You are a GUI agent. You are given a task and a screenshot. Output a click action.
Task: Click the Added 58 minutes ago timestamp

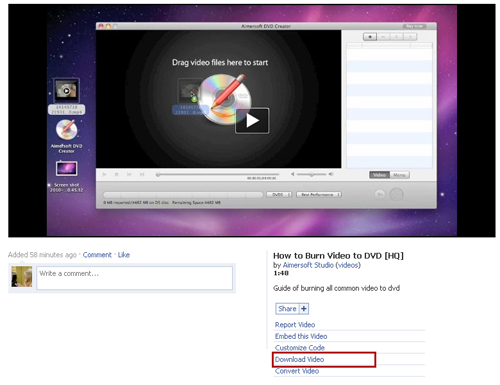42,255
